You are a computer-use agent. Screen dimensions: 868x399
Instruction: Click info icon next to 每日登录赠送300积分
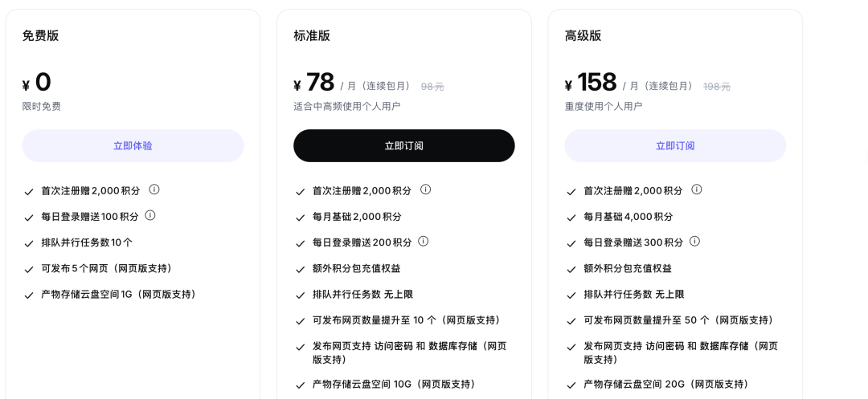[x=694, y=242]
